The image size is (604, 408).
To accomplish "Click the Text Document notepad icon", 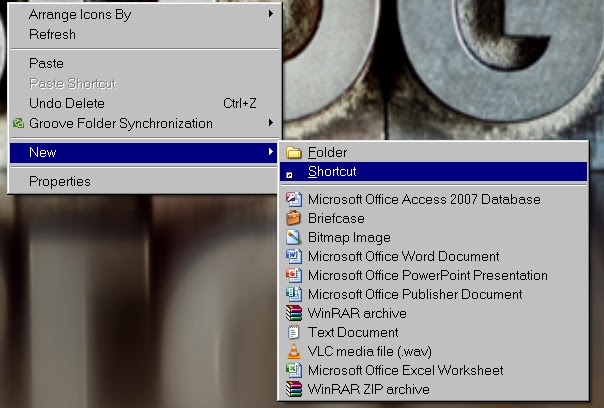I will click(294, 332).
